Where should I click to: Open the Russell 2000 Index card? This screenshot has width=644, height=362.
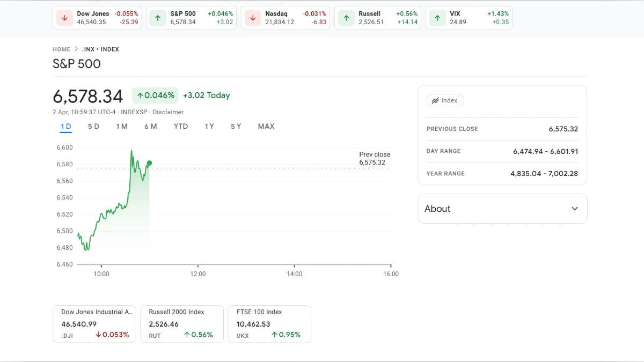181,324
